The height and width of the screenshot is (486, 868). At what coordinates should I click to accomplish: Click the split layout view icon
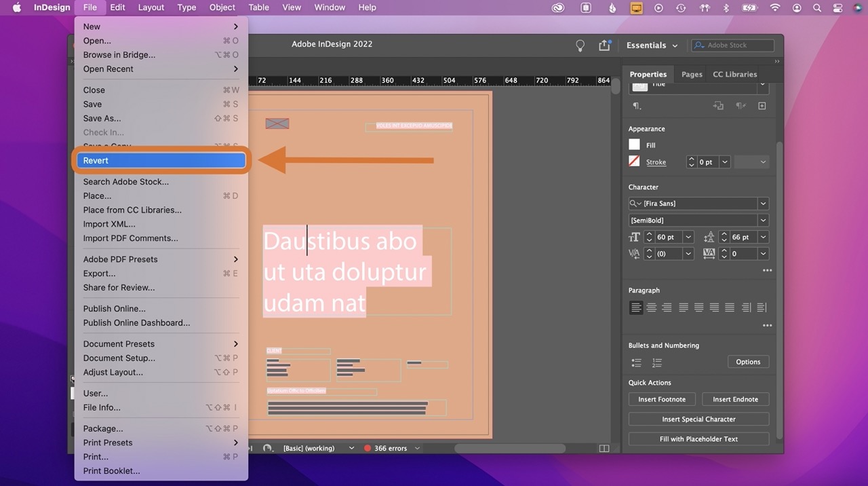[604, 449]
